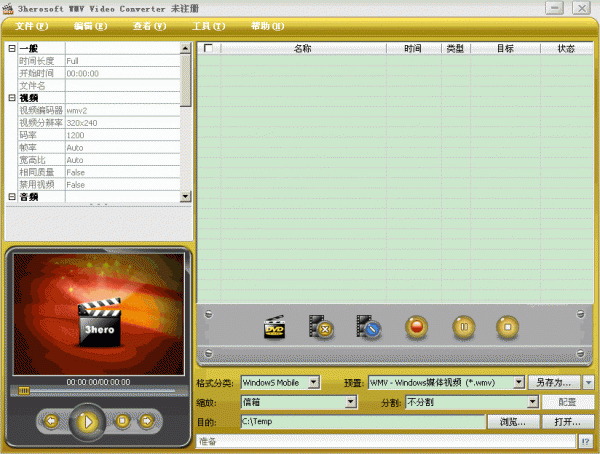Click the help question mark icon in status bar
Viewport: 600px width, 454px height.
coord(585,441)
